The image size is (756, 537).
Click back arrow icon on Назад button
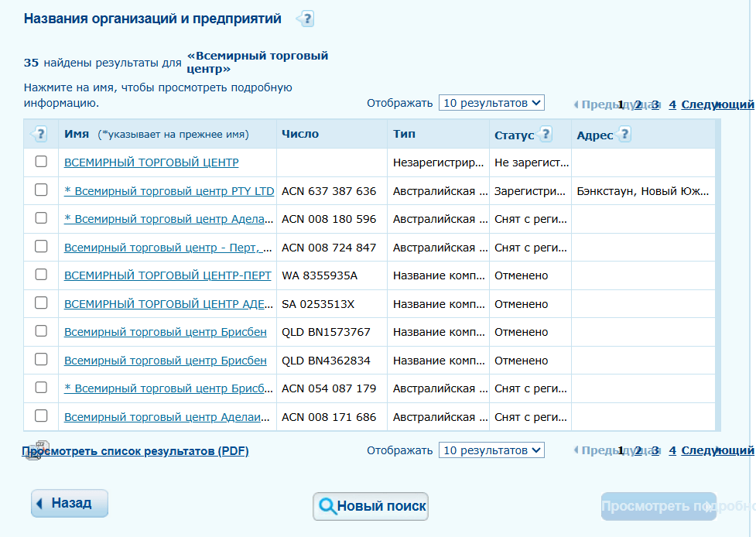pyautogui.click(x=40, y=504)
